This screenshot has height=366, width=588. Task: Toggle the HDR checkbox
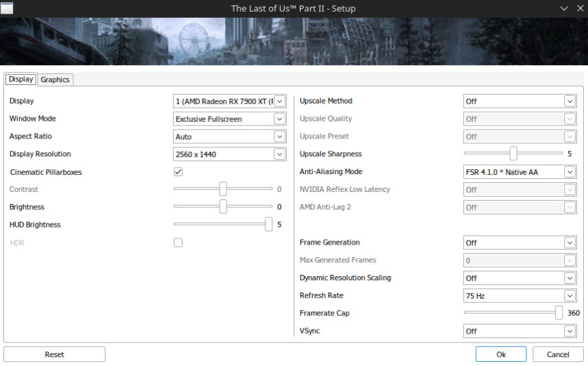point(178,243)
